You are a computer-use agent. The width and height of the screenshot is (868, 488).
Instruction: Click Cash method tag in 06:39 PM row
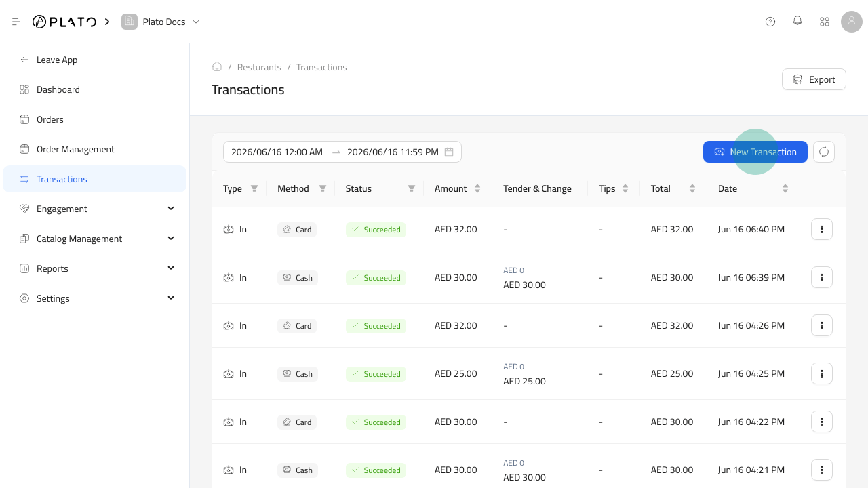[x=298, y=278]
